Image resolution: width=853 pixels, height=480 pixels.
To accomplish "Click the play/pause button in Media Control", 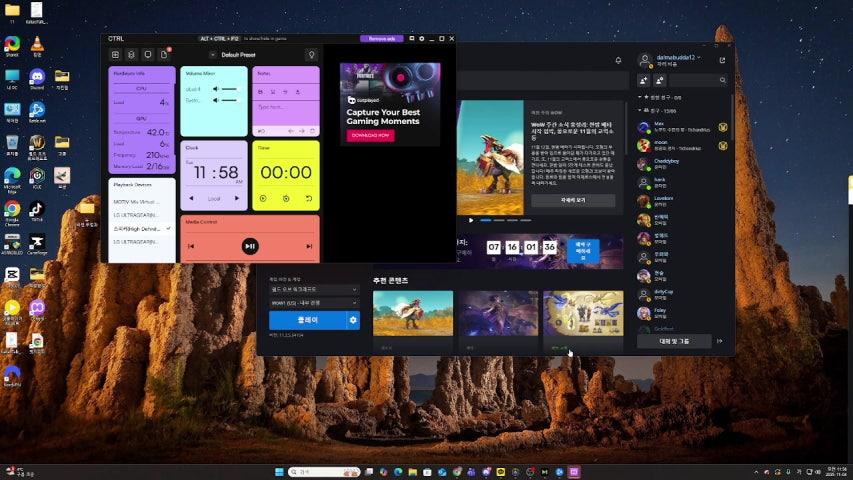I will [x=250, y=246].
